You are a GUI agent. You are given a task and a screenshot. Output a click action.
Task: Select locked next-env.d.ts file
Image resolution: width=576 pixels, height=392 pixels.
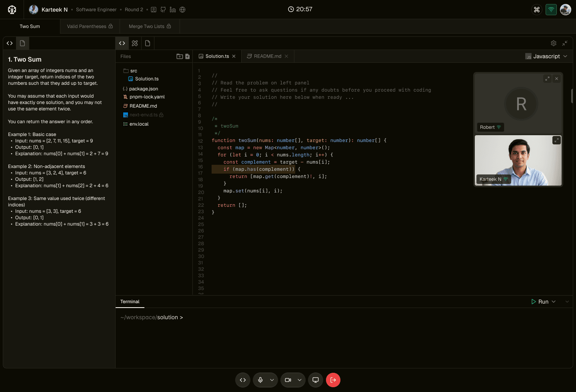[143, 115]
